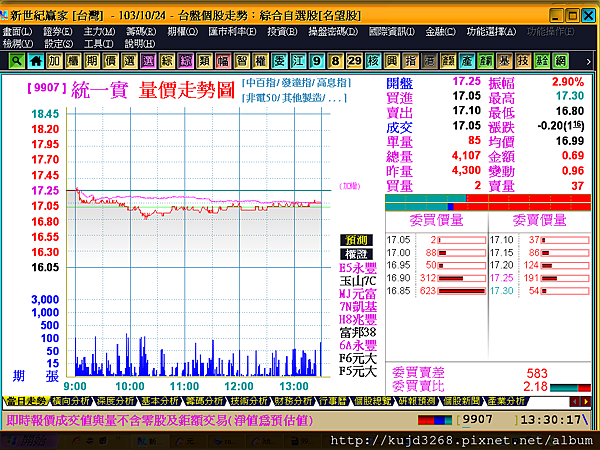Screen dimensions: 600x450
Task: Click the red 幅 toolbar button
Action: (223, 61)
